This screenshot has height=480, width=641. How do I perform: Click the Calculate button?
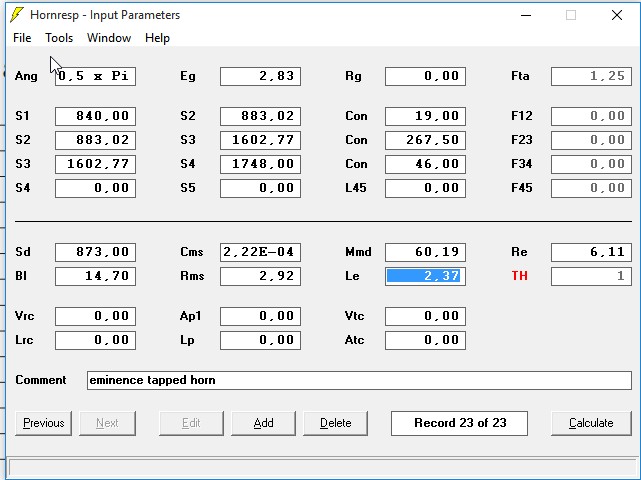tap(591, 423)
